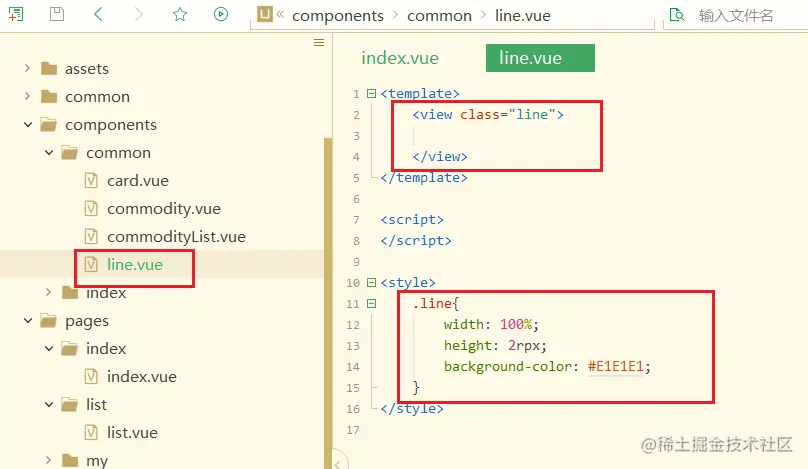Click the new file icon in toolbar
The width and height of the screenshot is (808, 469).
click(16, 14)
